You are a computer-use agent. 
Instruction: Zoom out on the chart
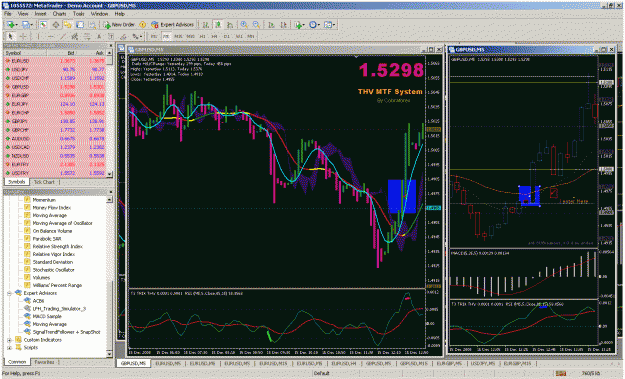256,25
